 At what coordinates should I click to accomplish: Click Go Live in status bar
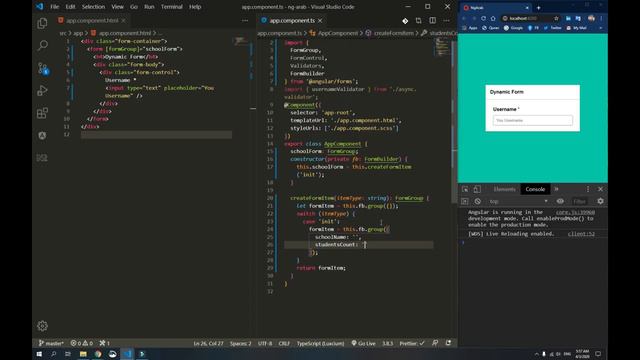[x=363, y=343]
